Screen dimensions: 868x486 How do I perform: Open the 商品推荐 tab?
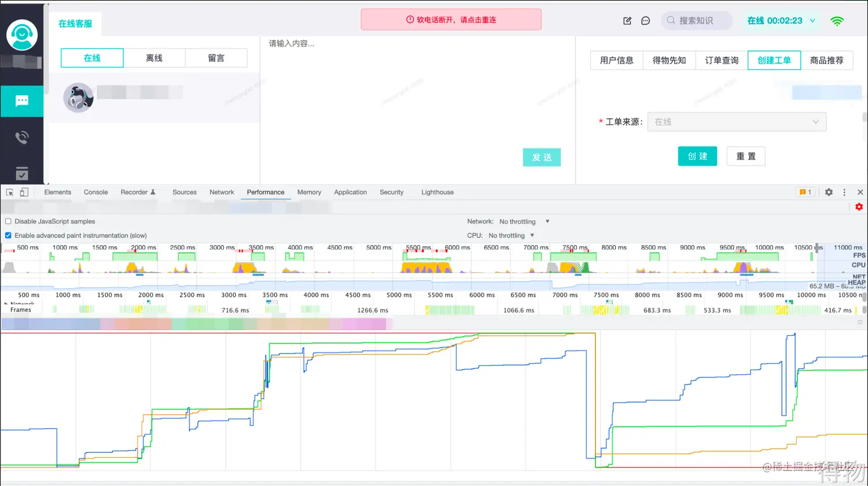click(827, 60)
